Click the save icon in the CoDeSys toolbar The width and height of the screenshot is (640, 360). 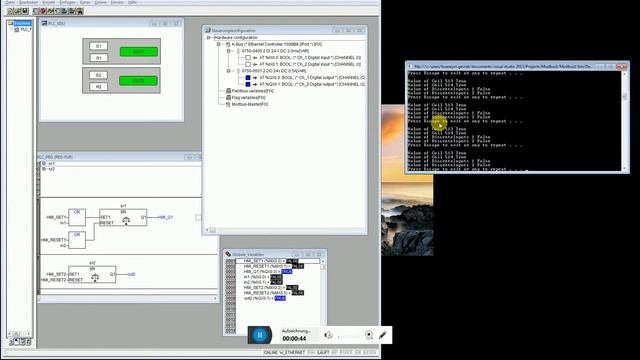(x=25, y=11)
